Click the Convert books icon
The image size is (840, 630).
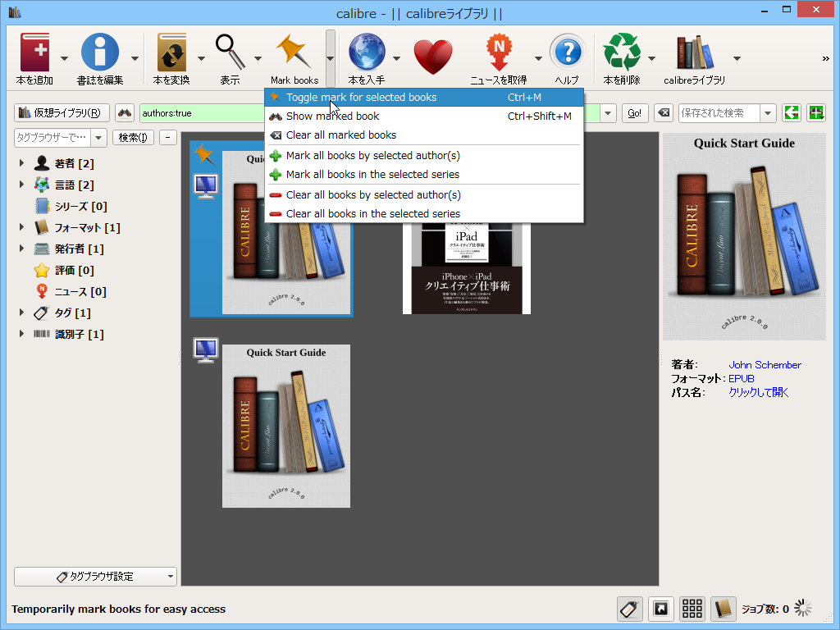(171, 52)
